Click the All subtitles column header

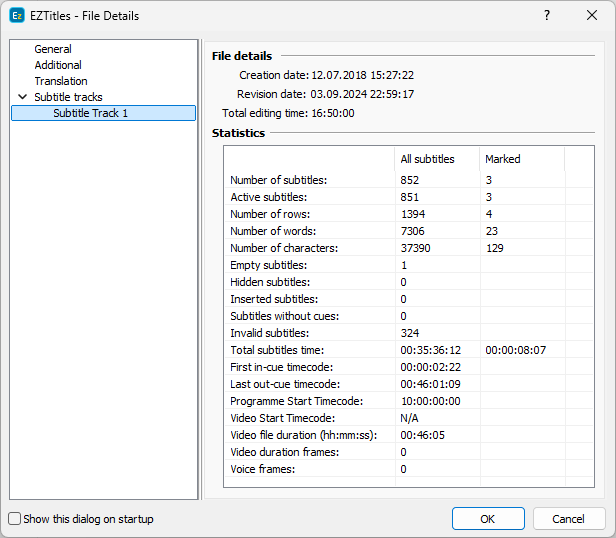pyautogui.click(x=427, y=159)
